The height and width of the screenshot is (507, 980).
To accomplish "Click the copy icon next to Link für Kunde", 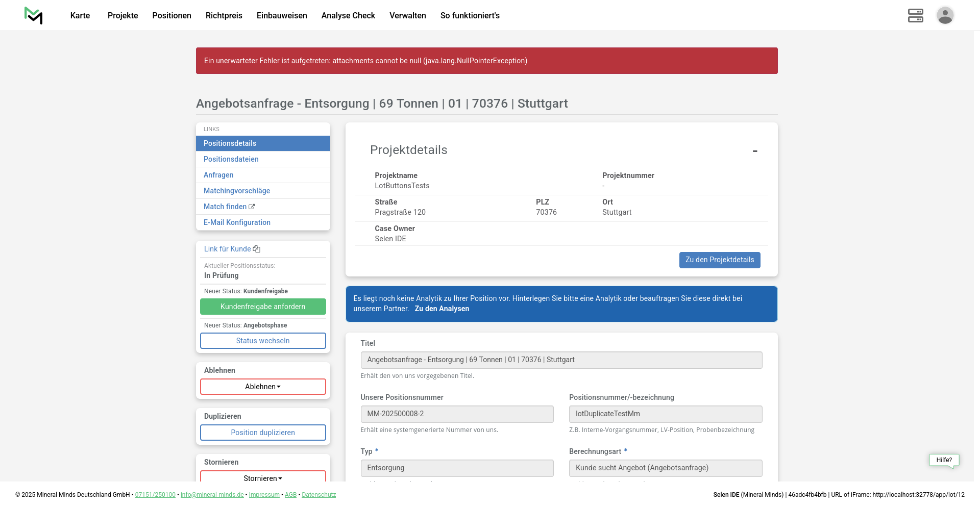I will 257,249.
